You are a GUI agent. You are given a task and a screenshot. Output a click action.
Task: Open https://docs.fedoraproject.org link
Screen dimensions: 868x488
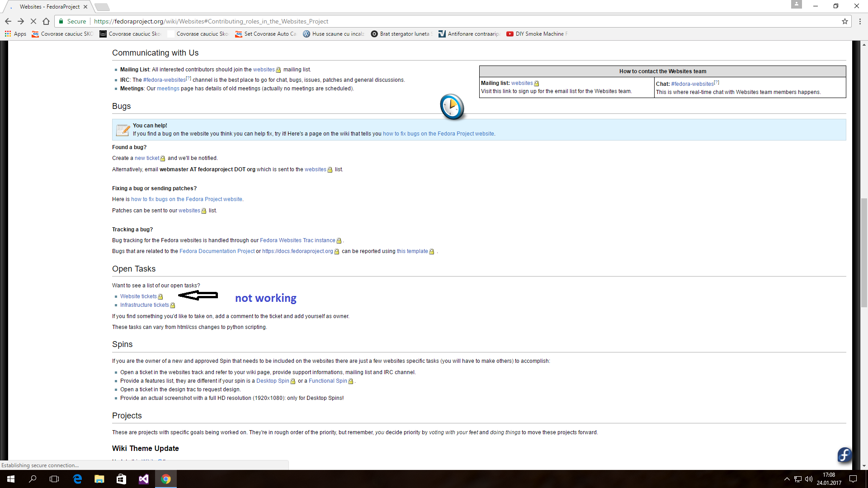point(297,251)
